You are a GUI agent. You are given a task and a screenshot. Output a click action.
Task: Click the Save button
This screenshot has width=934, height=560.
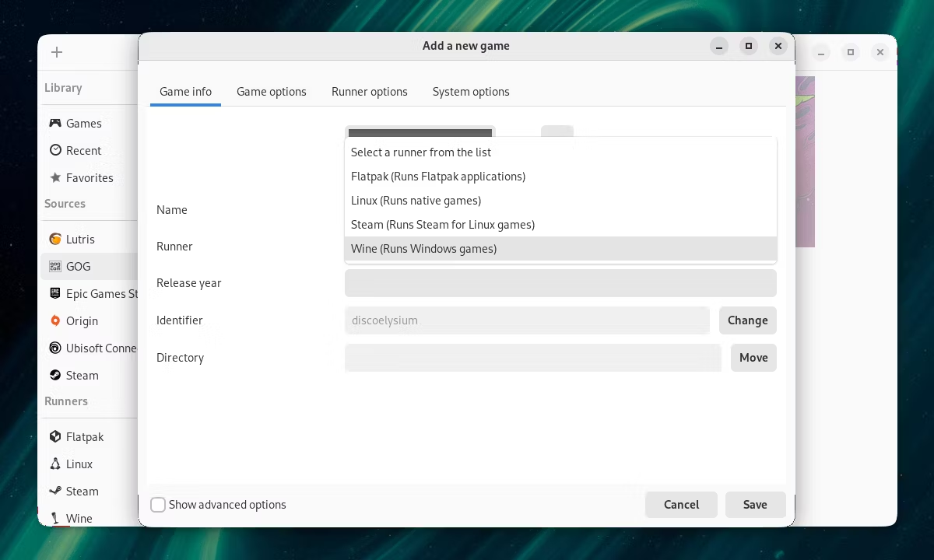click(755, 505)
